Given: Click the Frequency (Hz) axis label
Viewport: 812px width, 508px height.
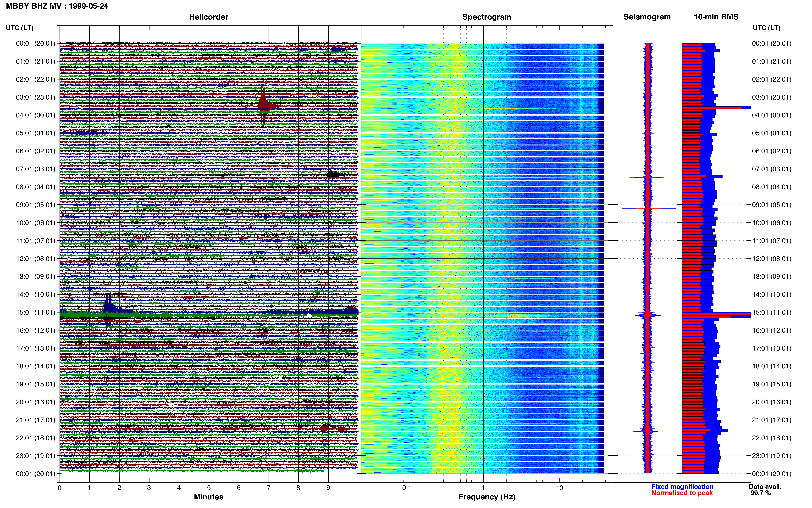Looking at the screenshot, I should [487, 497].
